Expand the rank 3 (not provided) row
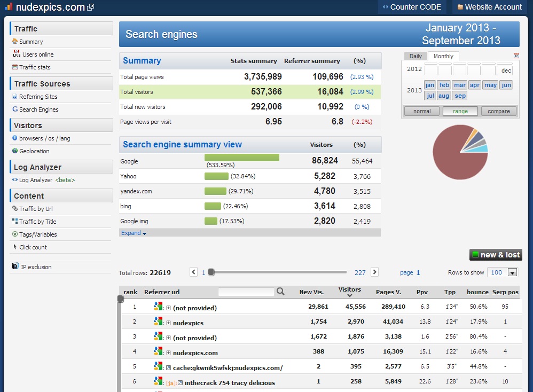This screenshot has height=392, width=533. click(x=168, y=338)
